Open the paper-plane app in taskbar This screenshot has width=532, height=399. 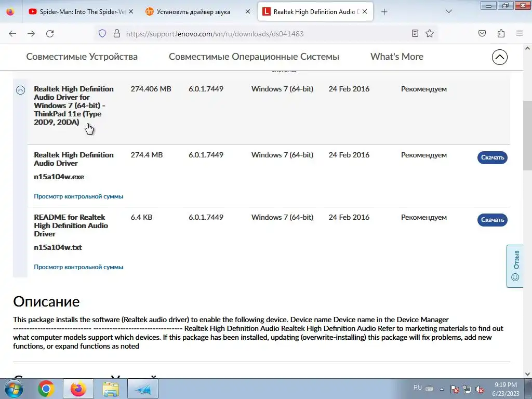tap(143, 389)
